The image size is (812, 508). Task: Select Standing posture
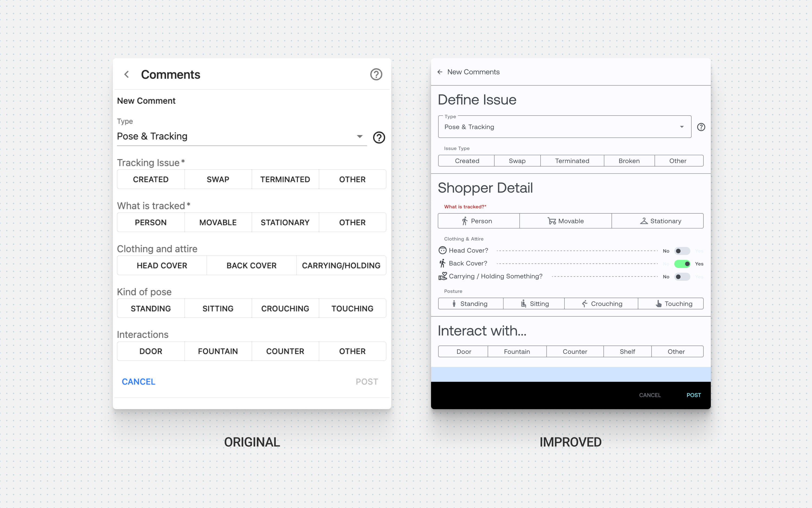[471, 303]
